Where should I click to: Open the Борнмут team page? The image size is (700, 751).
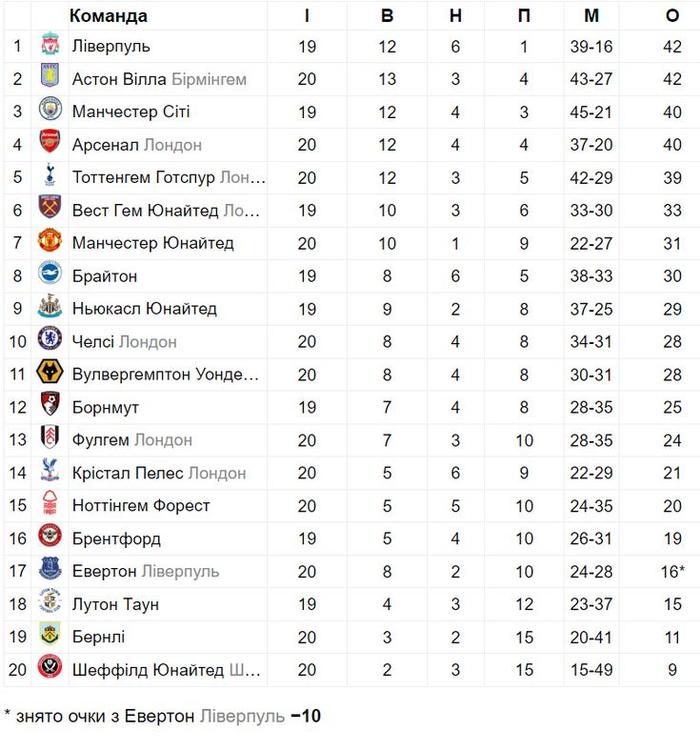(106, 408)
